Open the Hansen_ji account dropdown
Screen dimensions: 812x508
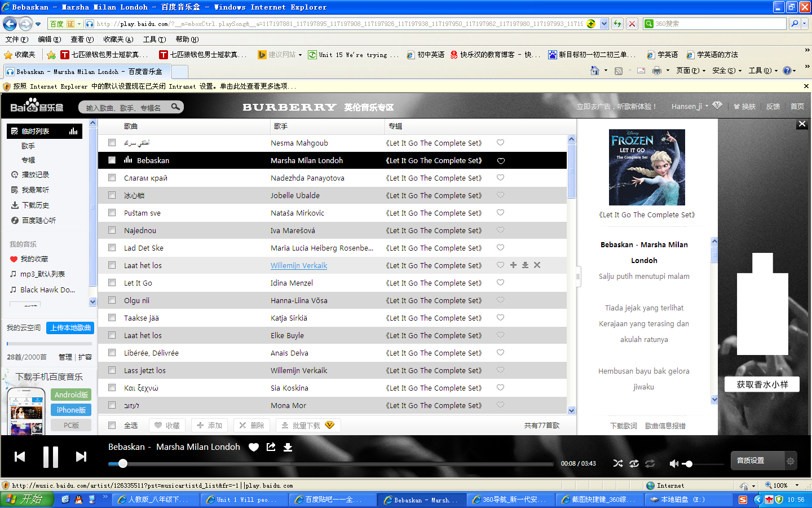point(690,107)
